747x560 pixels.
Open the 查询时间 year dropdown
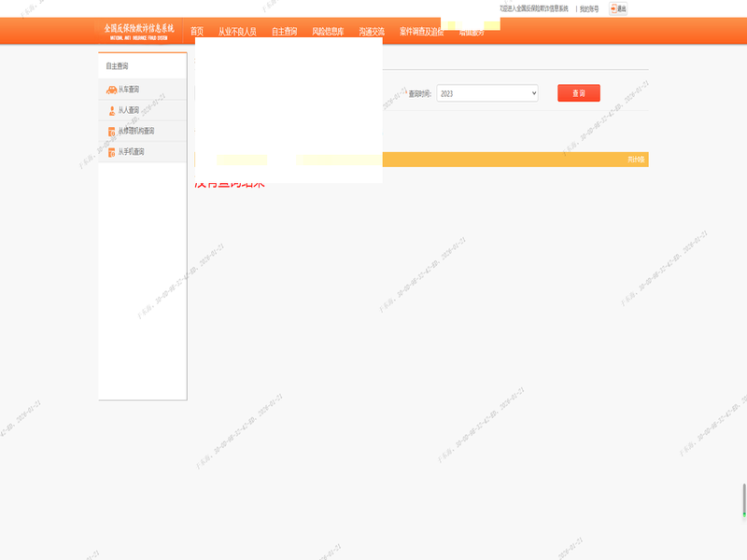487,93
